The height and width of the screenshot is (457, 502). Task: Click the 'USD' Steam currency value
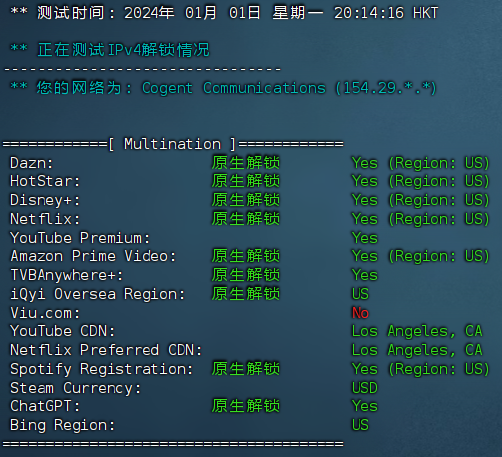click(x=365, y=388)
